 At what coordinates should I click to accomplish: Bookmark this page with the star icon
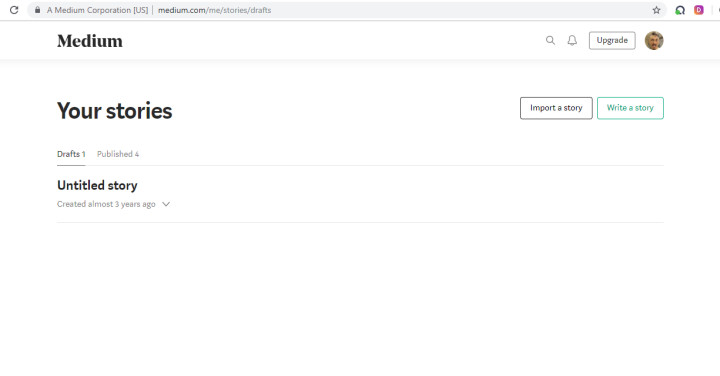click(656, 10)
